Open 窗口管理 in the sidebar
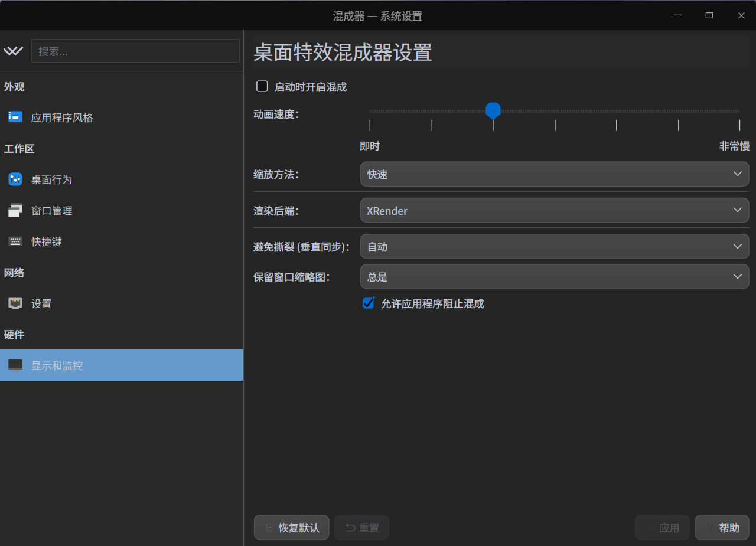This screenshot has height=546, width=756. 52,211
